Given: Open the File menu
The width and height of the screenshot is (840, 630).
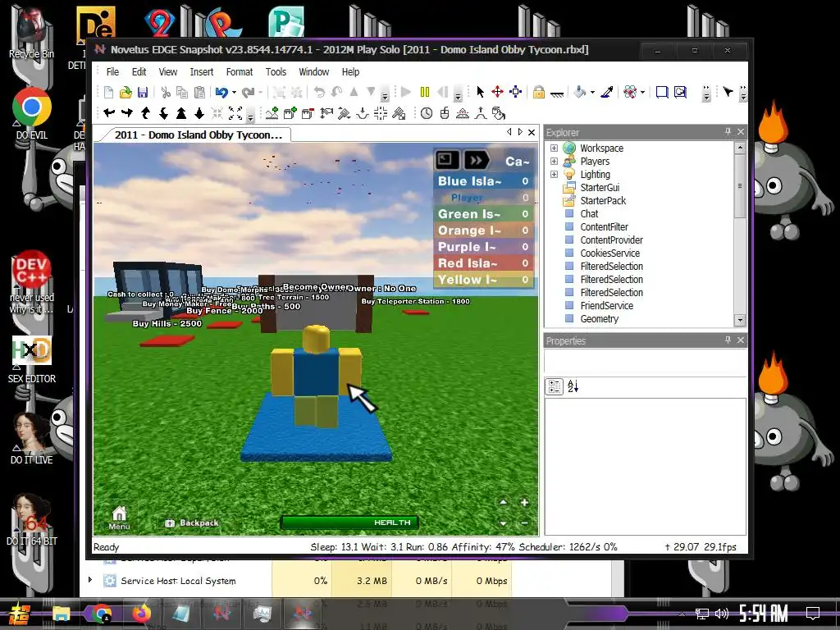Looking at the screenshot, I should [112, 72].
